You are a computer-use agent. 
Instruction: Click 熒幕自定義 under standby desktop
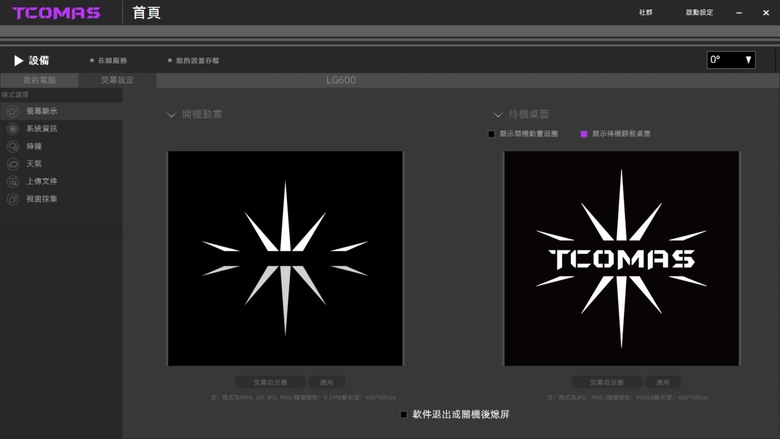606,382
